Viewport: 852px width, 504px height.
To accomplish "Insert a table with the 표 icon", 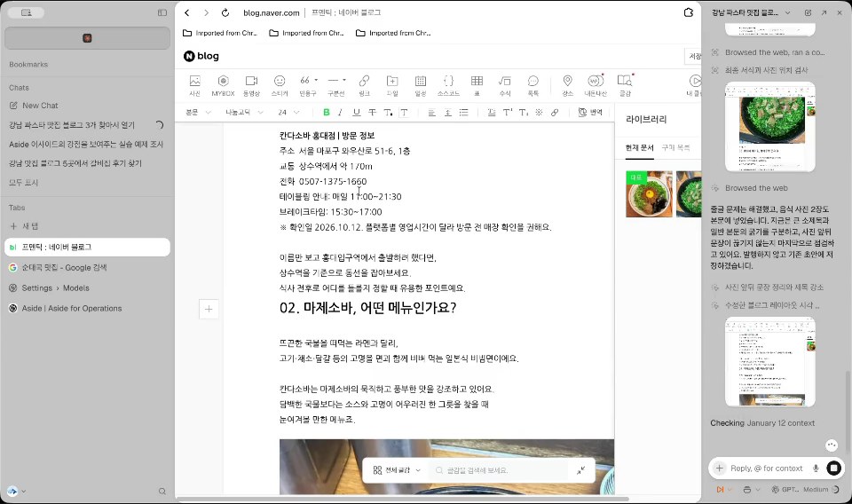I will [477, 85].
